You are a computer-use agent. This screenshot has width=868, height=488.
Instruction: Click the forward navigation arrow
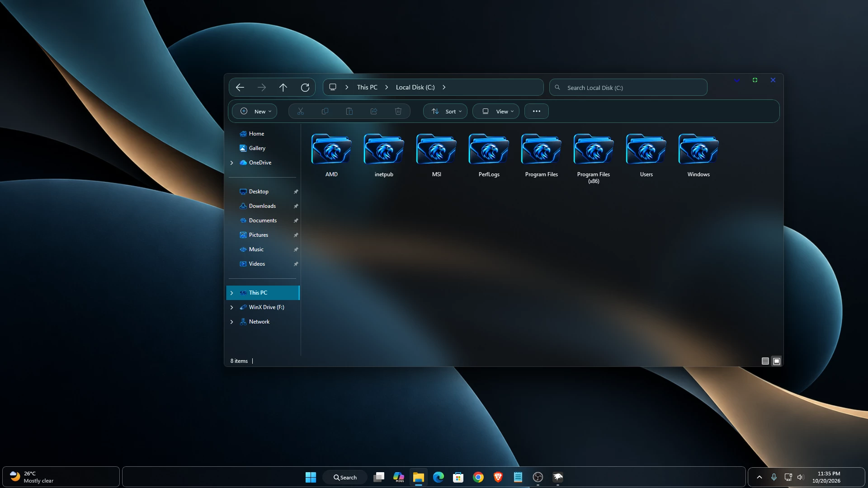[262, 88]
